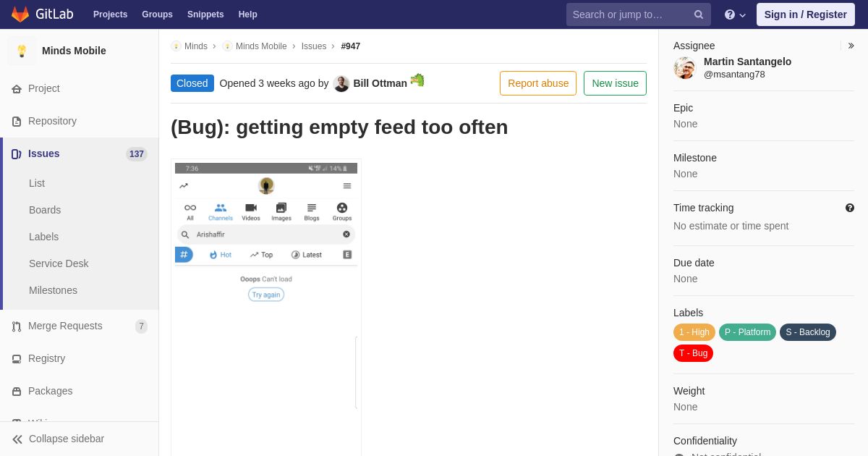The height and width of the screenshot is (456, 868).
Task: Click the Closed status badge
Action: point(192,83)
